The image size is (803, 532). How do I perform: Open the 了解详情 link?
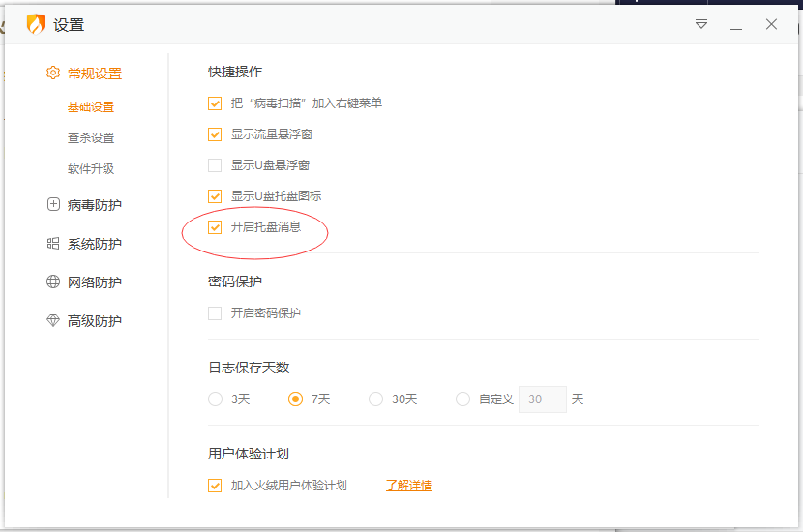pos(409,486)
